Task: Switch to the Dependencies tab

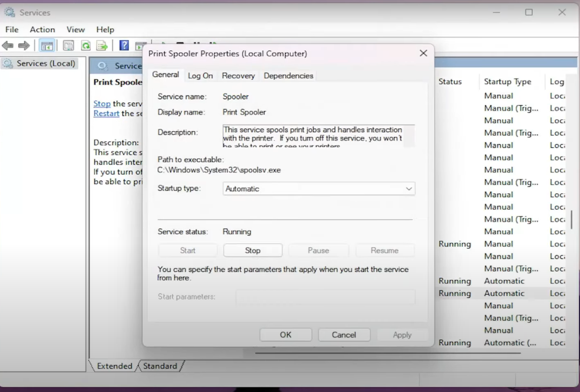Action: 288,75
